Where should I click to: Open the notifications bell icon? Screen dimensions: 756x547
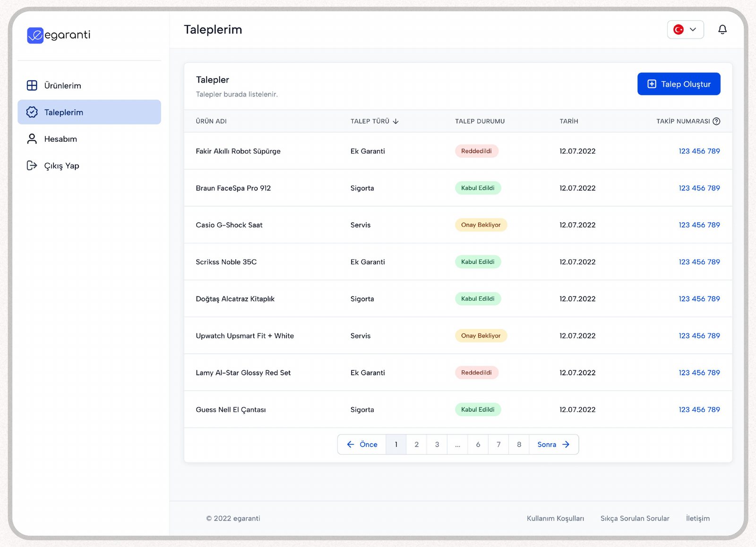(x=722, y=29)
